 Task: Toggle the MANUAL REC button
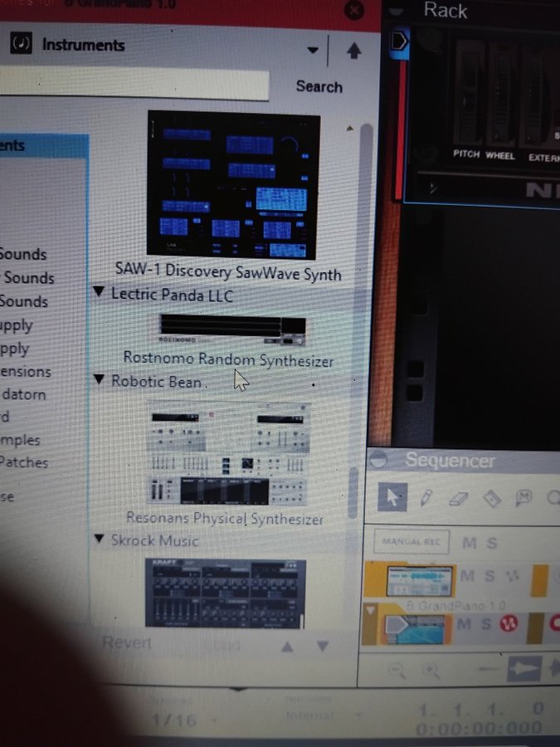click(x=411, y=542)
